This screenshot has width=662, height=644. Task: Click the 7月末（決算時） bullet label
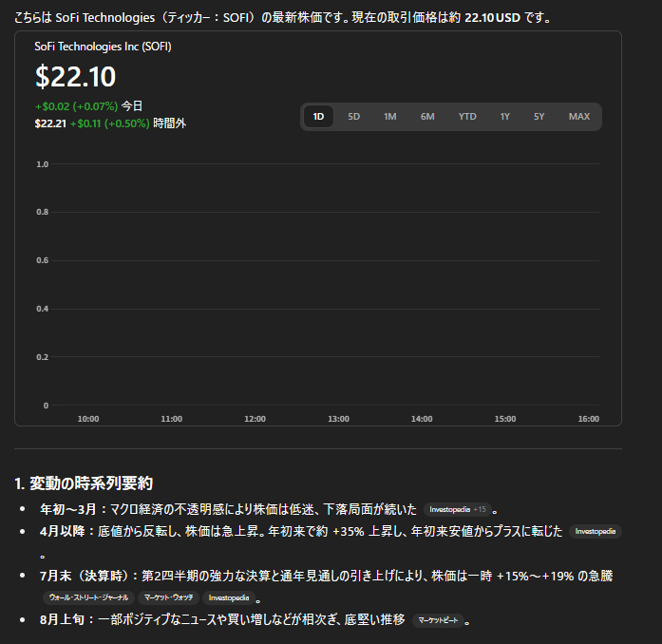click(84, 576)
